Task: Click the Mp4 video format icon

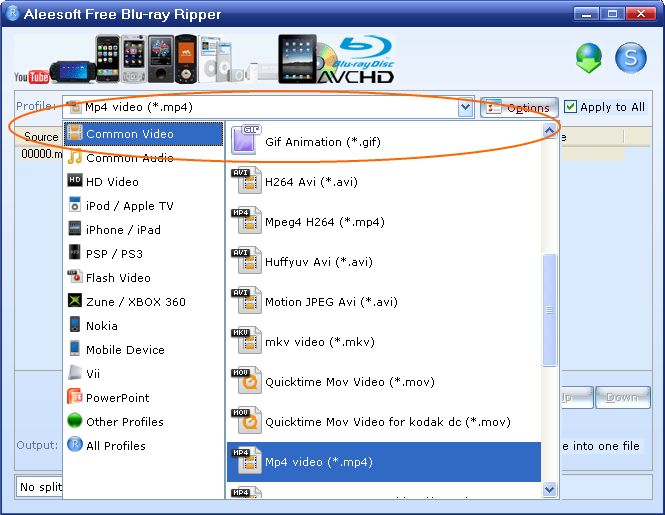Action: [246, 460]
